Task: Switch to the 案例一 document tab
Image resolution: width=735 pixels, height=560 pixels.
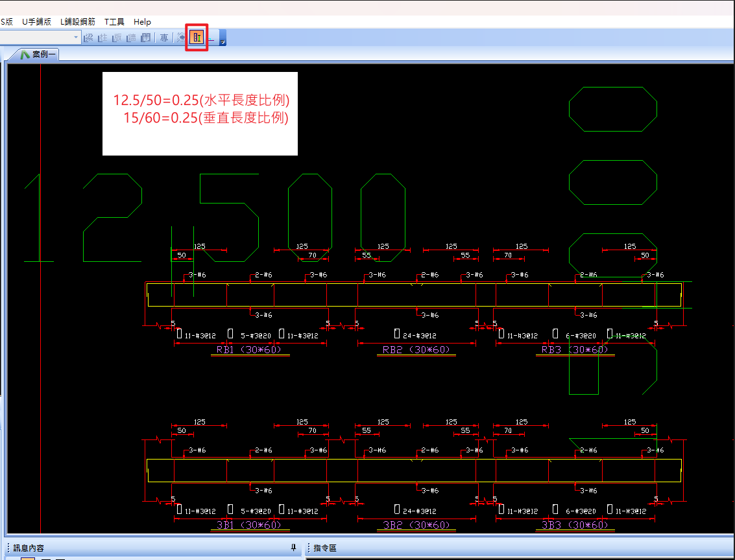Action: [x=39, y=55]
